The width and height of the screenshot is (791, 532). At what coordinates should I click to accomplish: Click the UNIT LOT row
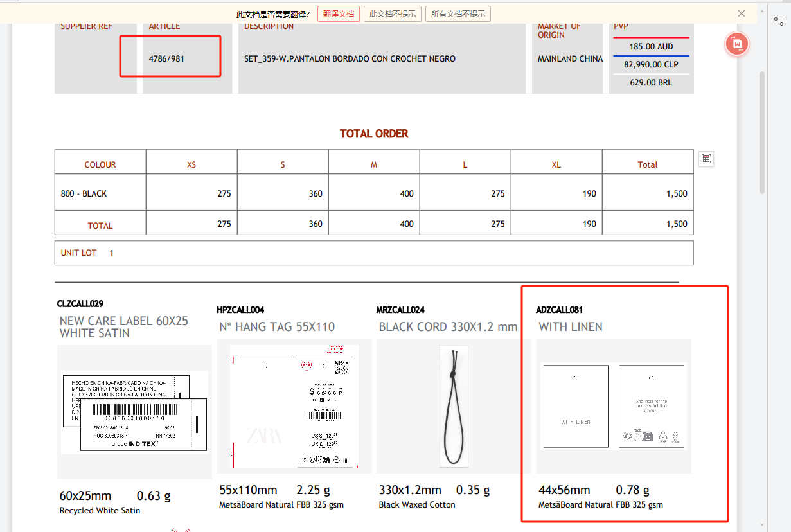click(373, 253)
